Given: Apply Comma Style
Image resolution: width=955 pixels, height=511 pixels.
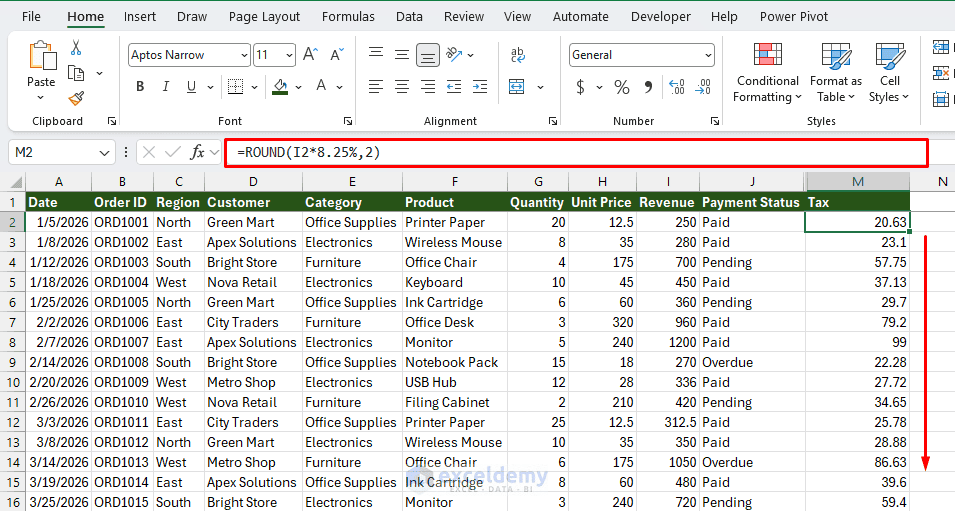Looking at the screenshot, I should pyautogui.click(x=649, y=87).
